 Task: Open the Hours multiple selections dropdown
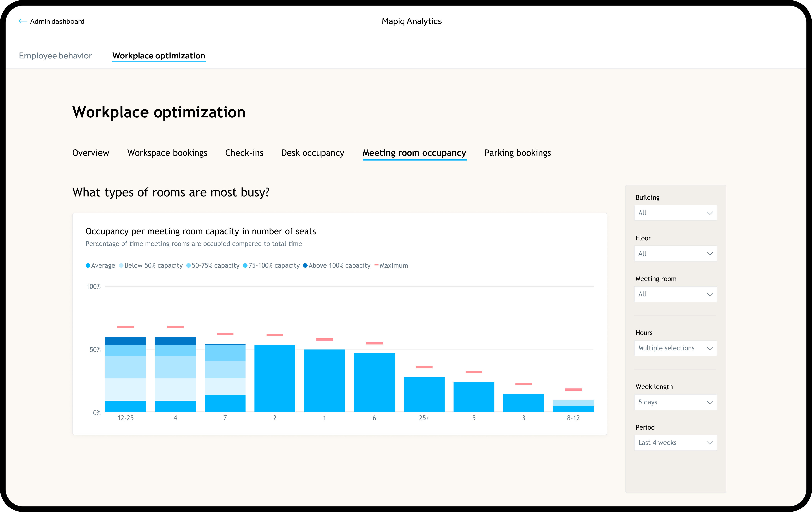[x=675, y=348]
